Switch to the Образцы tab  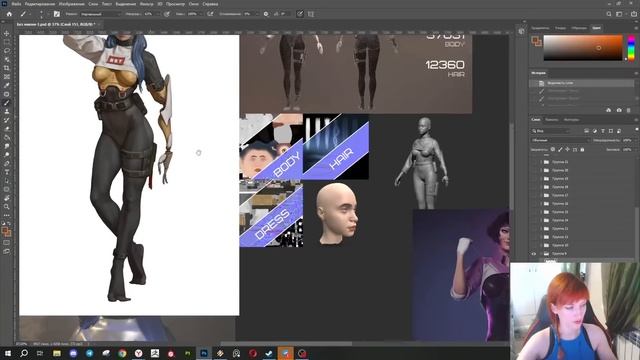(579, 28)
